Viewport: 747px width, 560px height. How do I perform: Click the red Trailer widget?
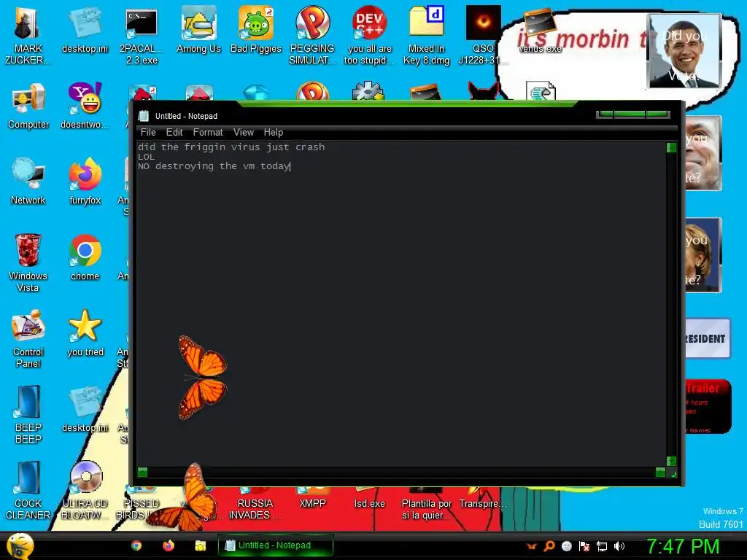click(x=708, y=406)
